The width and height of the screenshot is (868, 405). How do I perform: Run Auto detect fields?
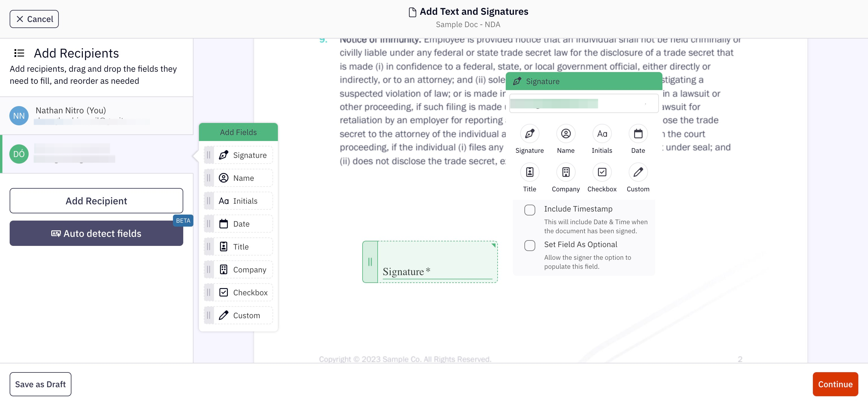[96, 233]
